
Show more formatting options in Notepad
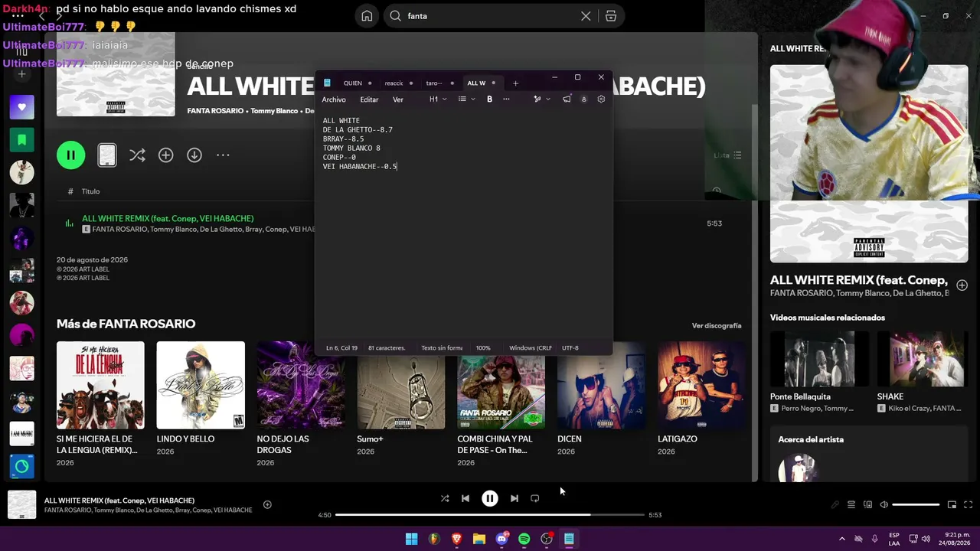point(506,99)
